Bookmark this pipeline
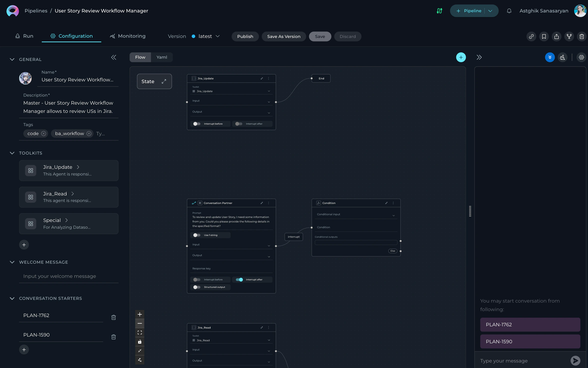Viewport: 588px width, 368px height. [x=544, y=36]
